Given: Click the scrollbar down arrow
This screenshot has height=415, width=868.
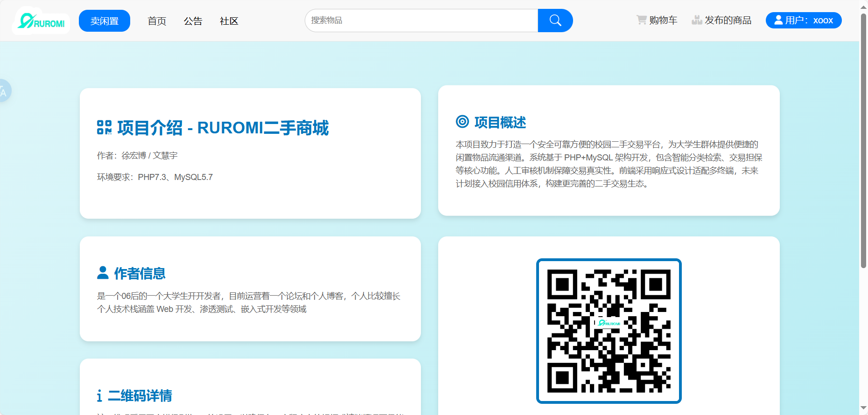Looking at the screenshot, I should (x=863, y=409).
